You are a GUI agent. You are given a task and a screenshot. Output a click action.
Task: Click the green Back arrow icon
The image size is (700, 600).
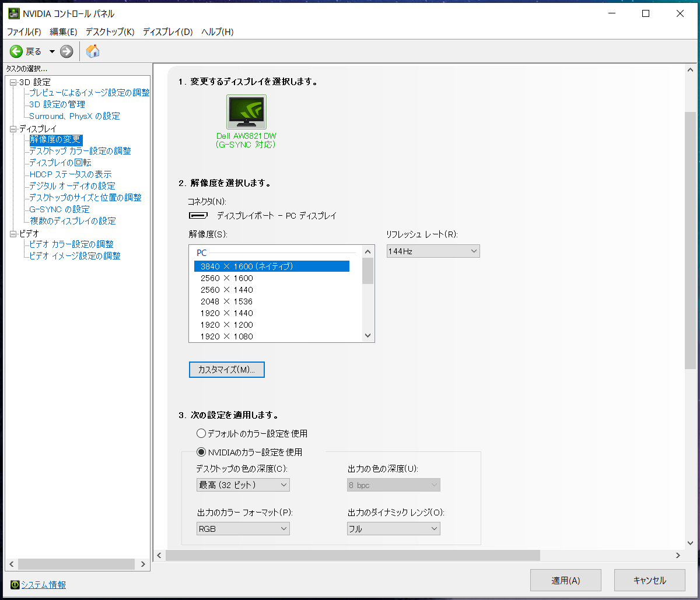(16, 51)
